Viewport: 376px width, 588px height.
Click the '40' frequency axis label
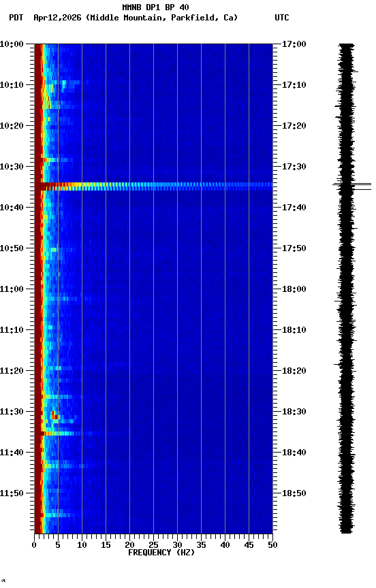pyautogui.click(x=225, y=545)
